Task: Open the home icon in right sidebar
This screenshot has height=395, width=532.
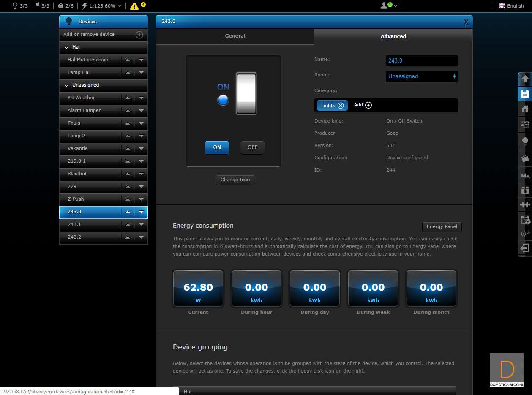Action: [525, 109]
